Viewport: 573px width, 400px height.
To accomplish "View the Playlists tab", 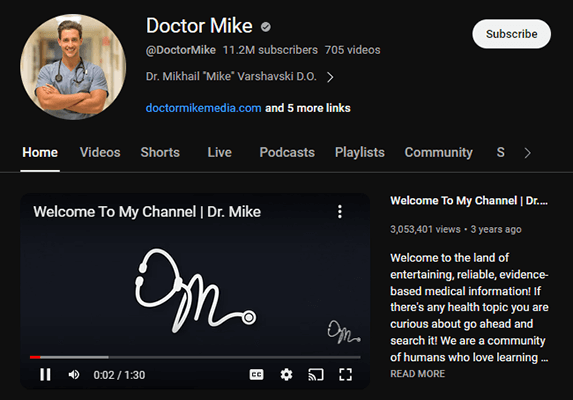I will (360, 152).
